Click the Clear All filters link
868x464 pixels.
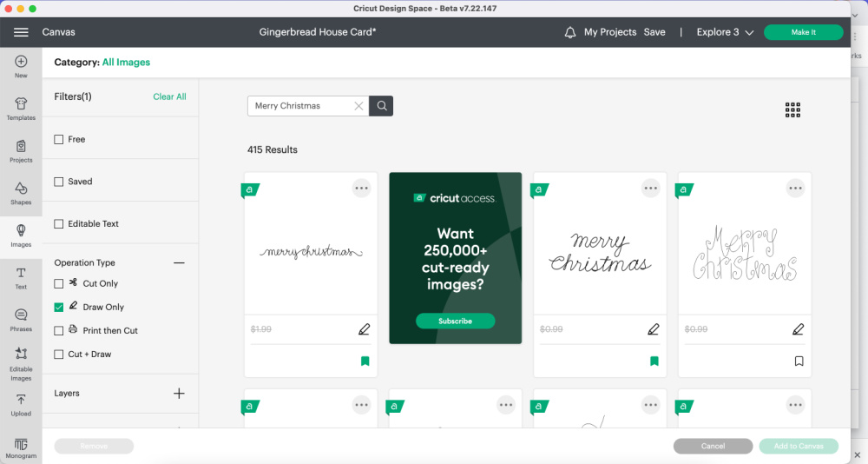[x=169, y=96]
